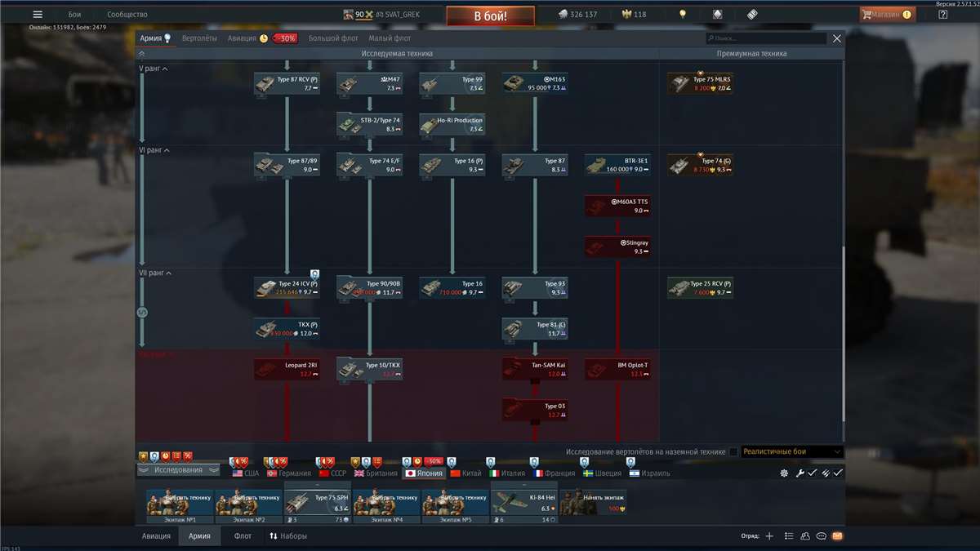Screen dimensions: 980x551
Task: Switch to the Вертолёты tab
Action: coord(199,38)
